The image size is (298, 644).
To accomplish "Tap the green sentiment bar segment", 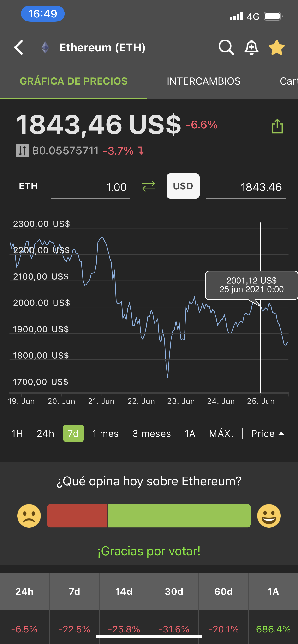I will 179,516.
